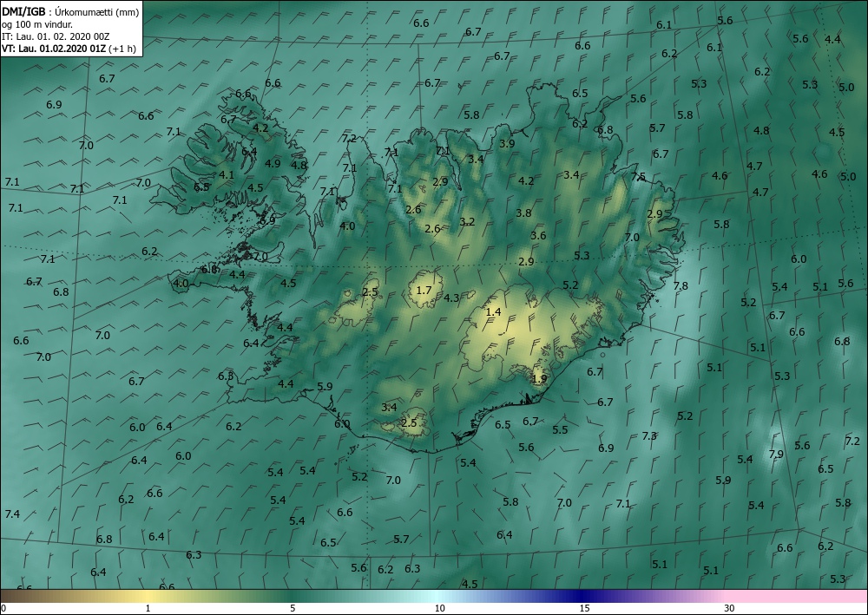Click the 3.6 value in the northeast highlands
868x615 pixels.
[538, 236]
